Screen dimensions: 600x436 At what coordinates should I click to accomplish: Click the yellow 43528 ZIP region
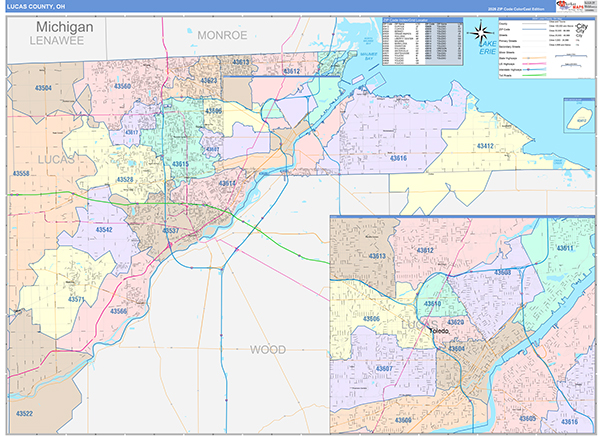[124, 179]
